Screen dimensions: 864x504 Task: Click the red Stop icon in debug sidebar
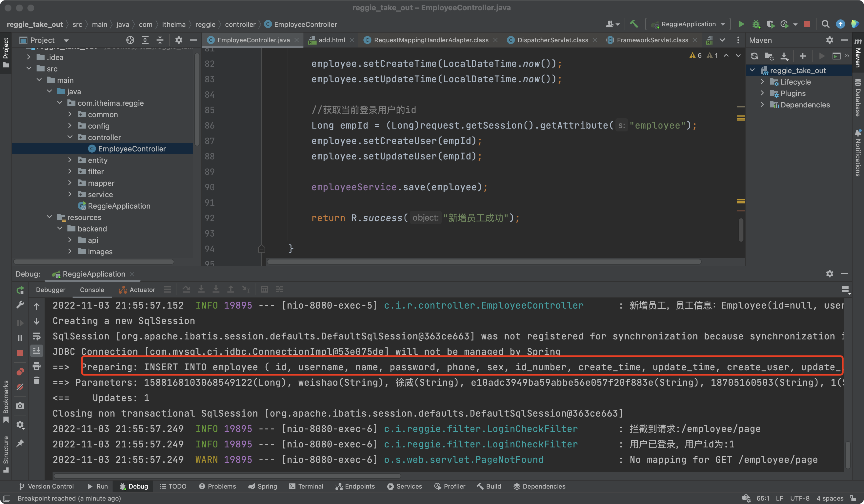pyautogui.click(x=20, y=353)
